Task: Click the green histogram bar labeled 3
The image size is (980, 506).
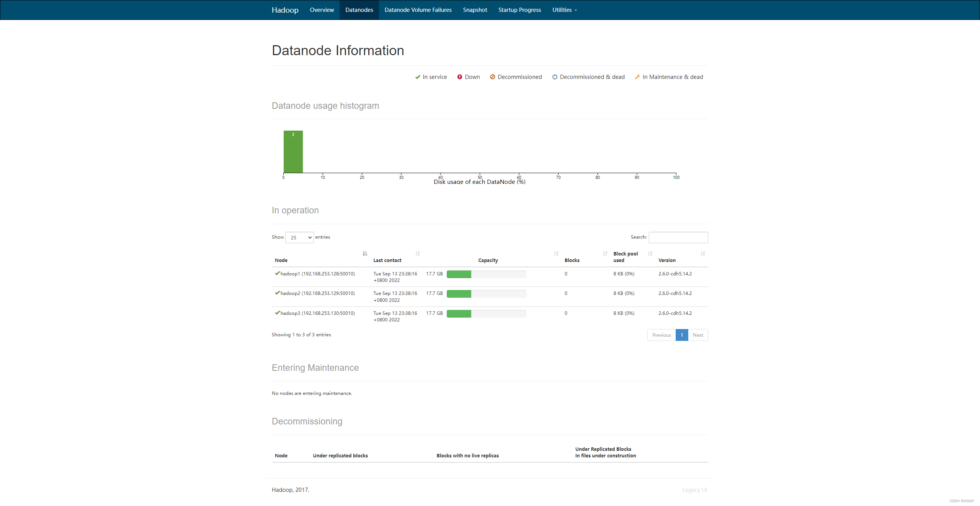Action: coord(293,152)
